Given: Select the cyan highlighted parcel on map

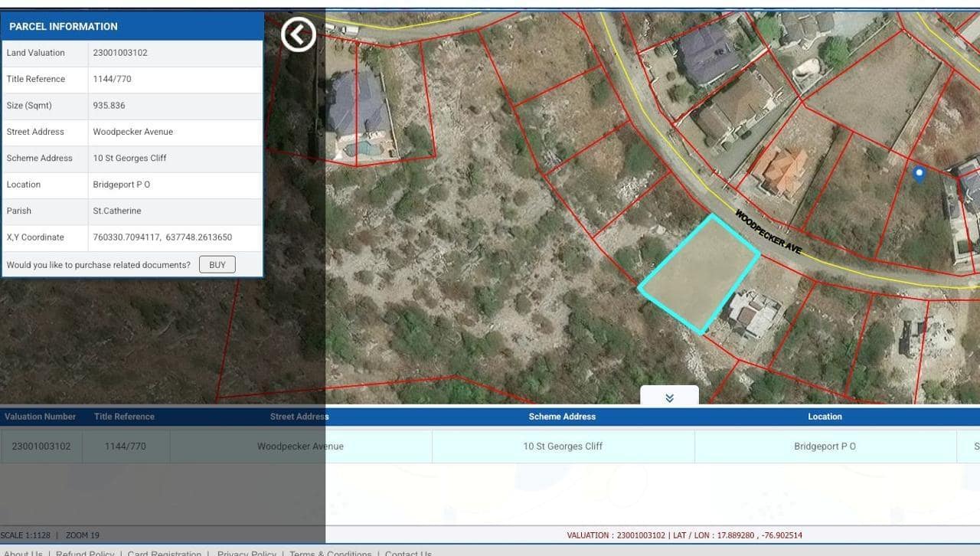Looking at the screenshot, I should [698, 276].
